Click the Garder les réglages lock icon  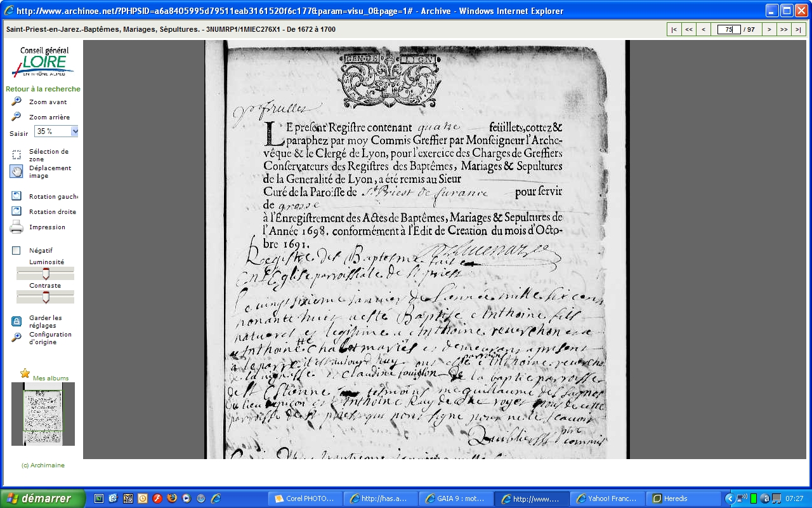[16, 321]
